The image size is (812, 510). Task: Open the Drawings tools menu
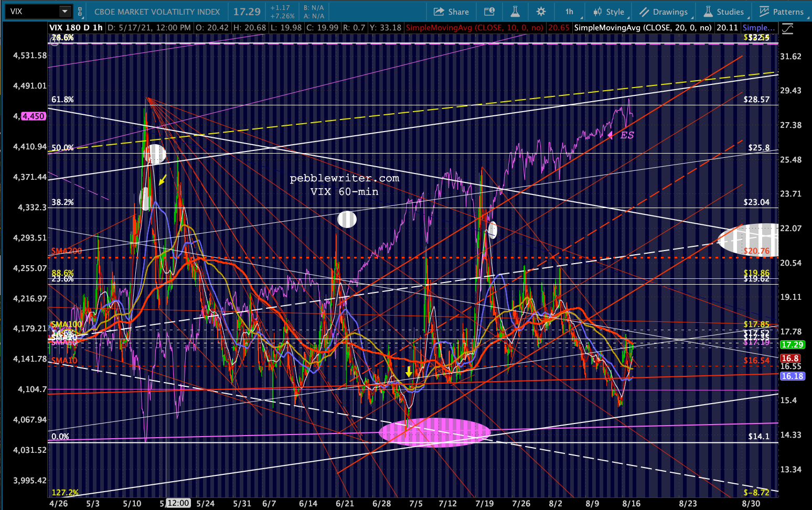point(664,12)
